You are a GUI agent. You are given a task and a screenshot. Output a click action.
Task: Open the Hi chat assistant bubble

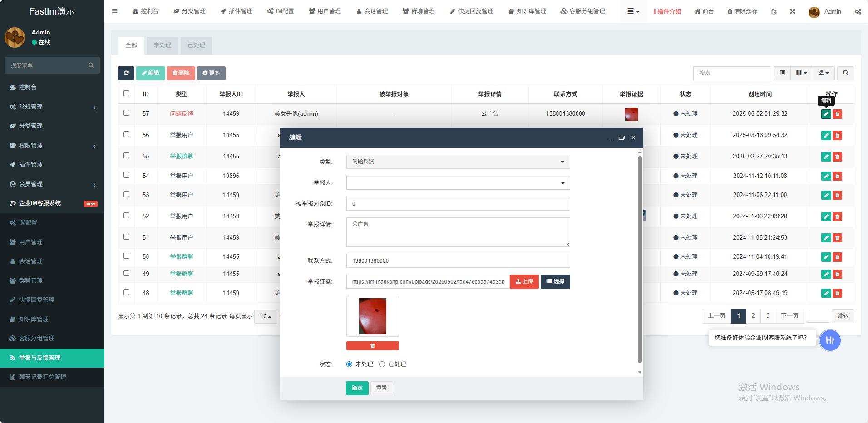click(x=829, y=340)
